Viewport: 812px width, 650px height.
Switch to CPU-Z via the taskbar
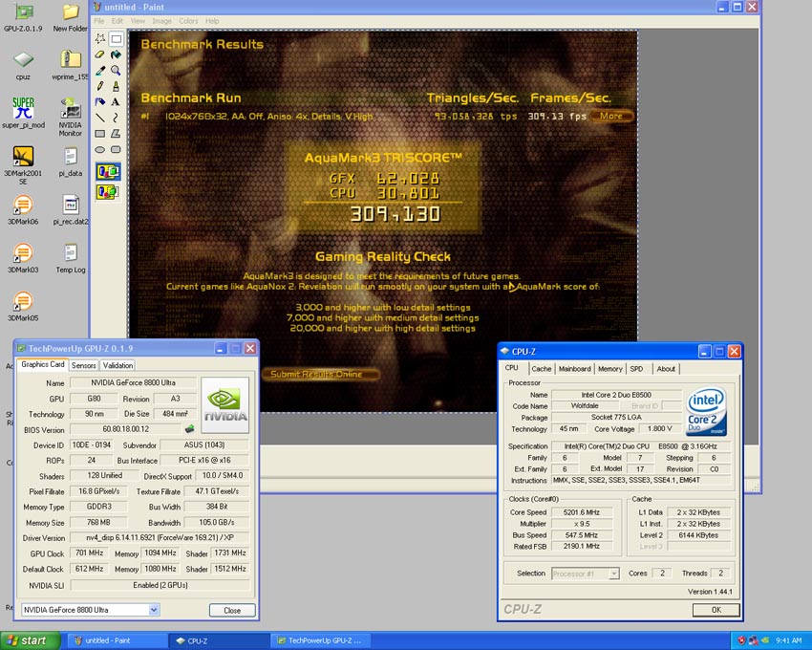click(219, 640)
